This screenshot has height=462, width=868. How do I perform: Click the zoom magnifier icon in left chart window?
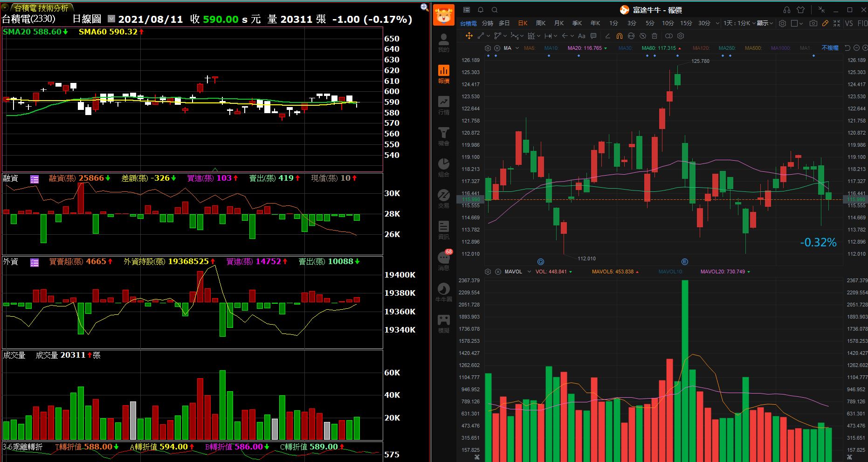click(424, 7)
